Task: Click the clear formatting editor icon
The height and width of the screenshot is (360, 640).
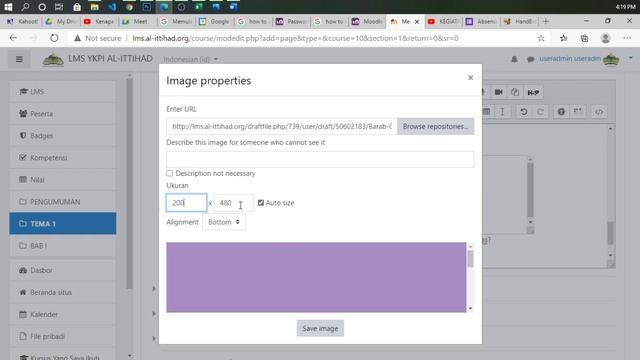Action: pos(502,111)
